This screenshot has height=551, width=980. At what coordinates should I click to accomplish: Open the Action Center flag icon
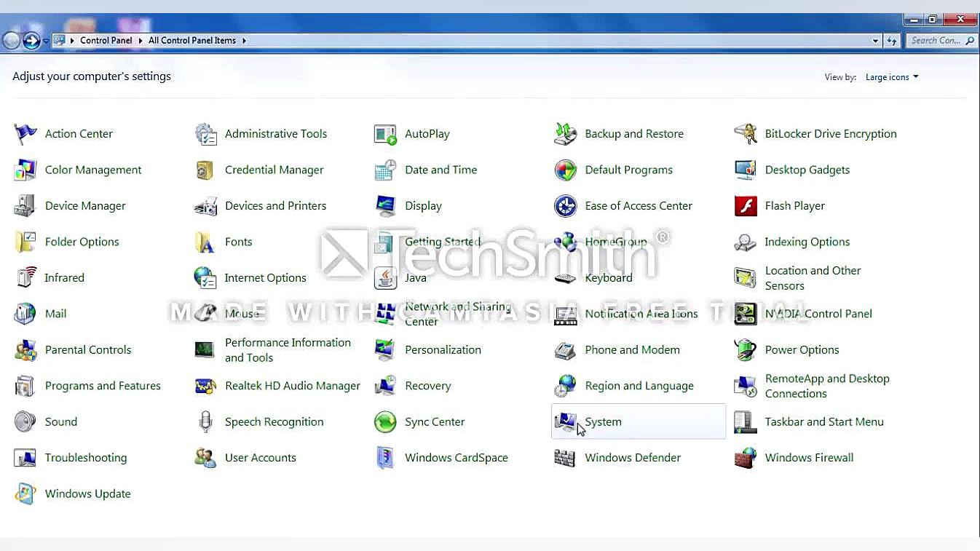(x=25, y=134)
